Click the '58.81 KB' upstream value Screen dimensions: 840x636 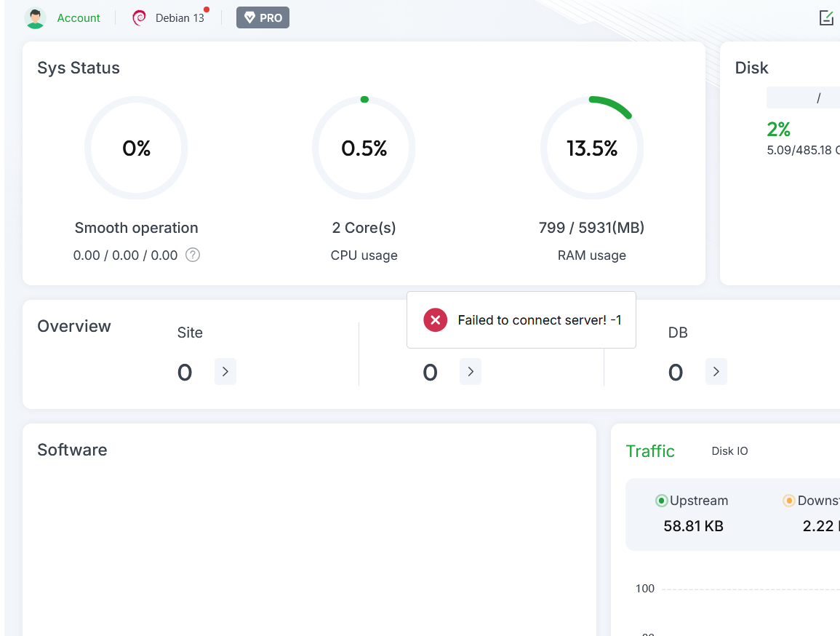[x=693, y=526]
